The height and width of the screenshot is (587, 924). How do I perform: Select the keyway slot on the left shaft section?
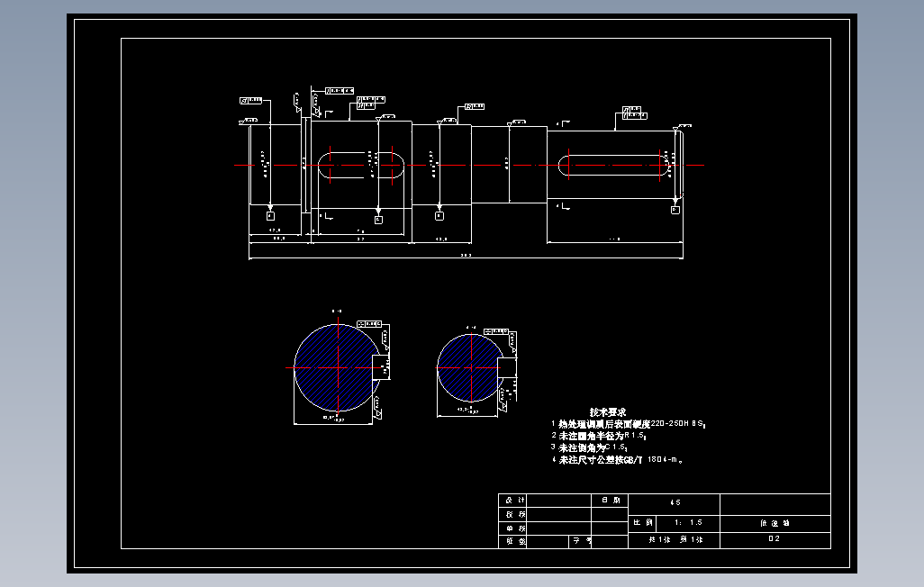tap(361, 165)
